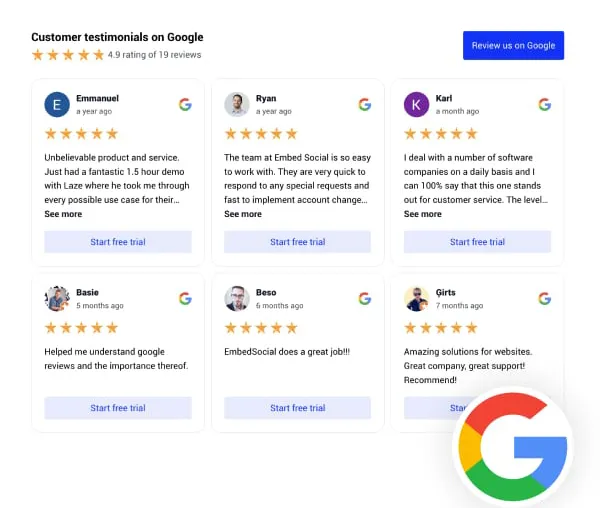Start free trial under Beso's review

[297, 408]
